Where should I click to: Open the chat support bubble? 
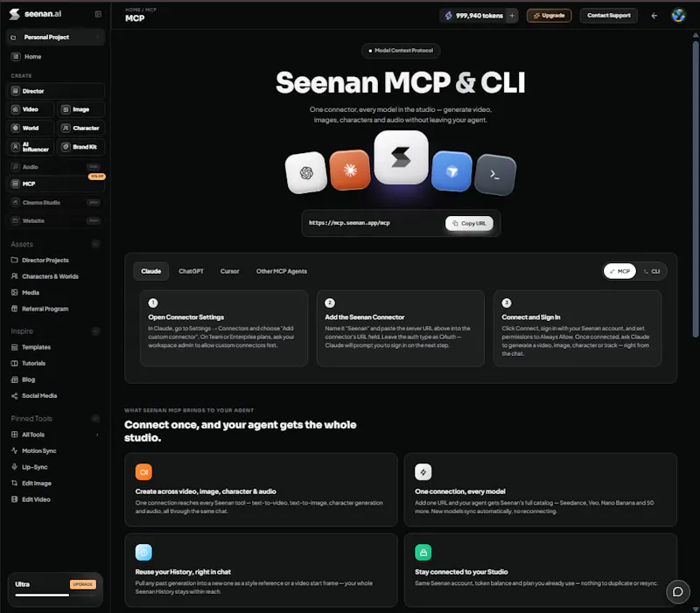[677, 592]
